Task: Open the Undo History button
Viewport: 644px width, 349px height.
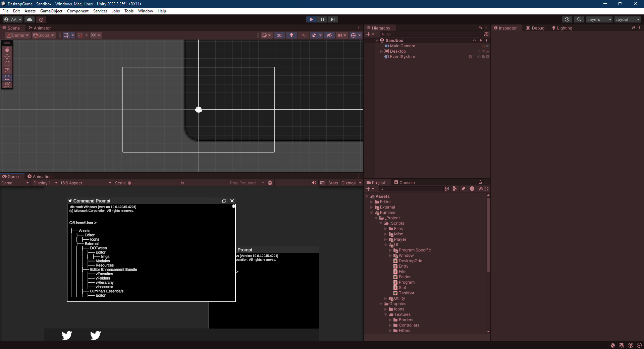Action: click(567, 19)
